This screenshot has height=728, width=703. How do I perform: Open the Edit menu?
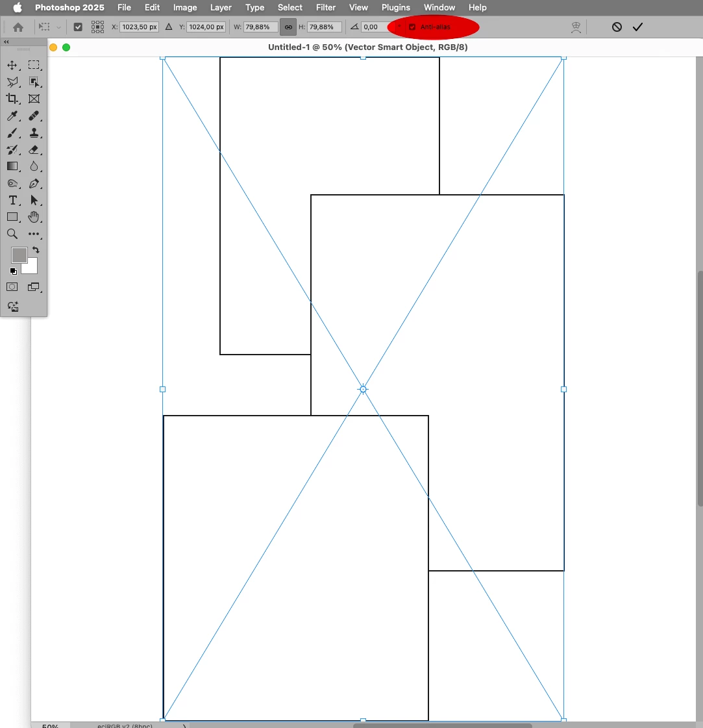pyautogui.click(x=152, y=7)
